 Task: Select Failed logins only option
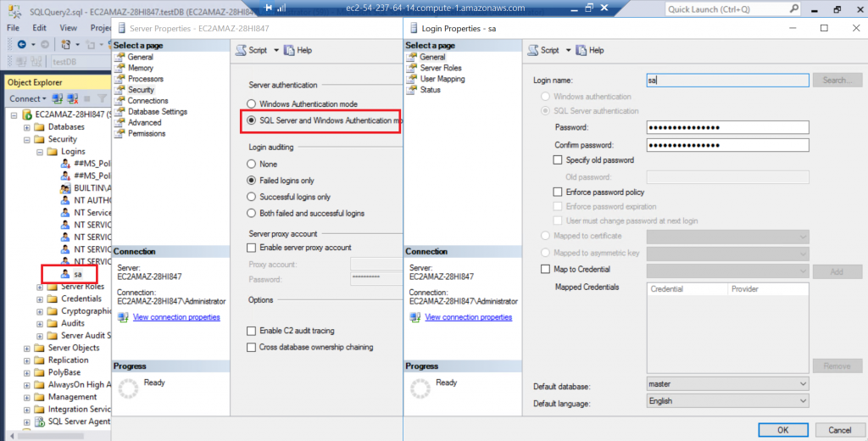coord(251,181)
